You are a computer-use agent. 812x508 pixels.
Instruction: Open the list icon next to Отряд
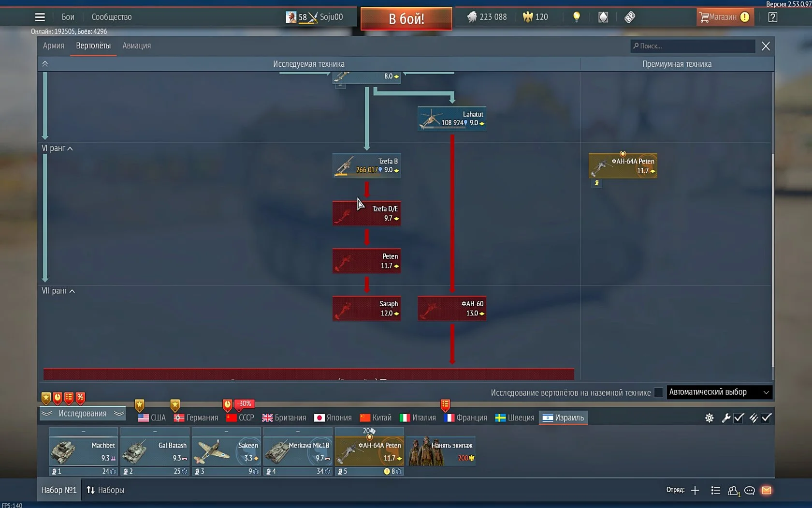click(x=716, y=491)
